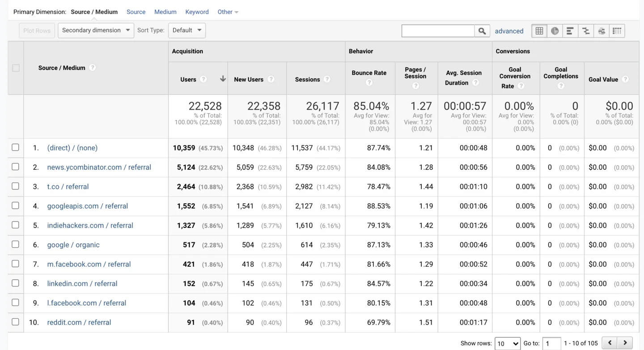The width and height of the screenshot is (644, 350).
Task: Open the Show rows selector
Action: coord(507,343)
